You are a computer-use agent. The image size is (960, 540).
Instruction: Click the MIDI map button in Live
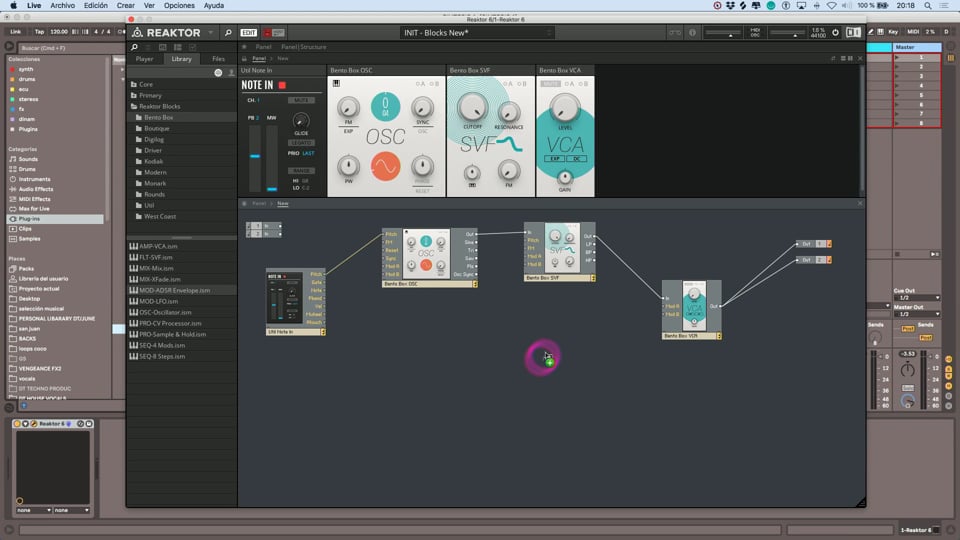tap(913, 32)
